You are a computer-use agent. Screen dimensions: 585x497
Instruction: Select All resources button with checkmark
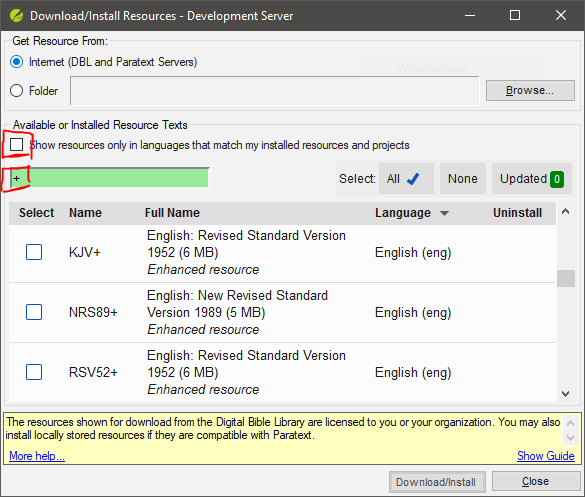pos(406,179)
